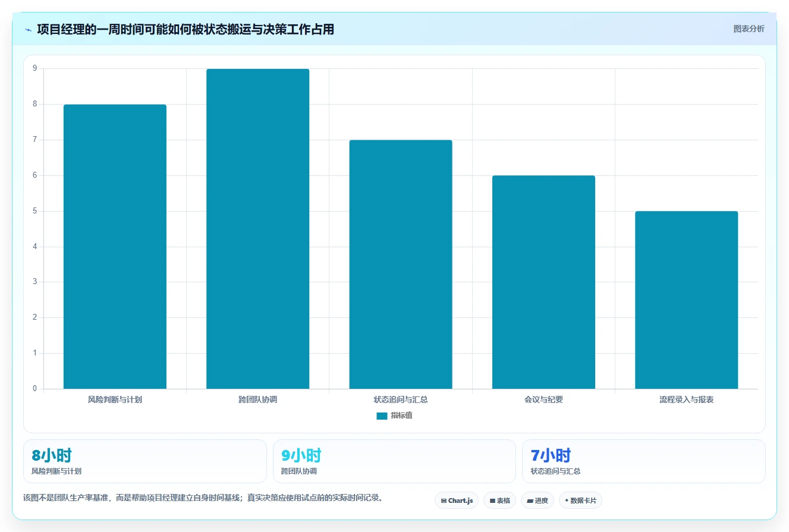
Task: Click the 跨团队协调 x-axis label
Action: (257, 400)
